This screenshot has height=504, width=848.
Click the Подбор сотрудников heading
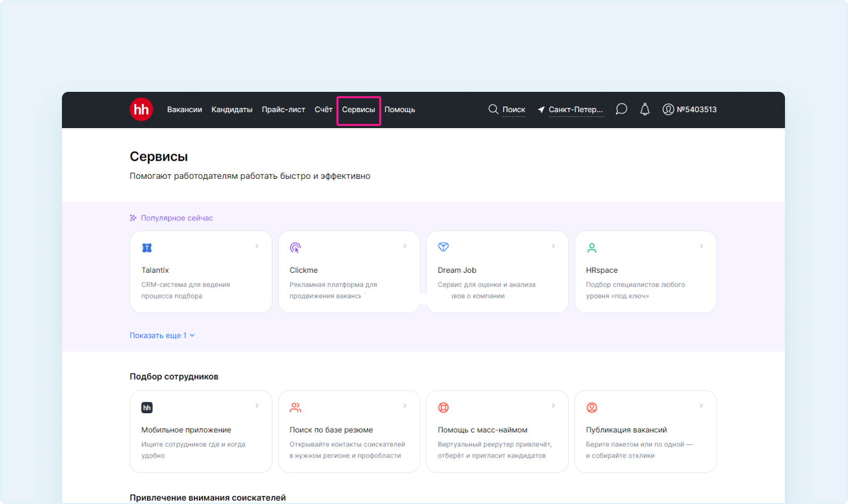(x=174, y=376)
